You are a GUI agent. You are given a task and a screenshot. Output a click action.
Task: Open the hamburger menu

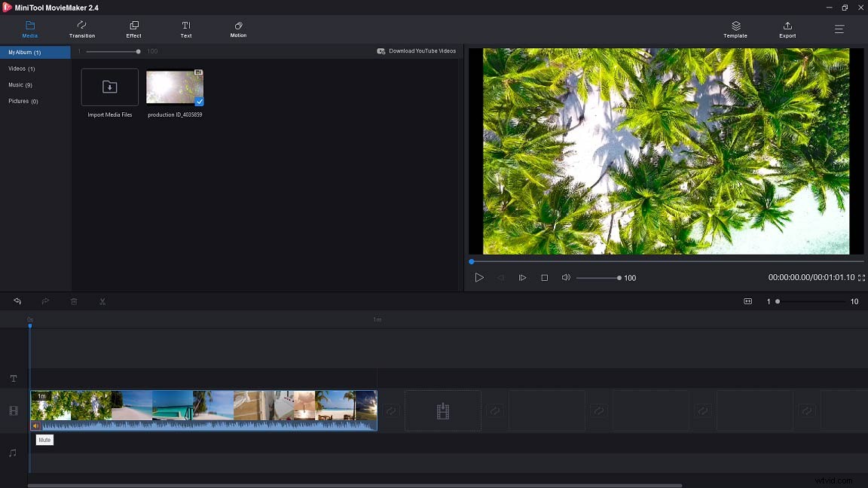tap(839, 29)
